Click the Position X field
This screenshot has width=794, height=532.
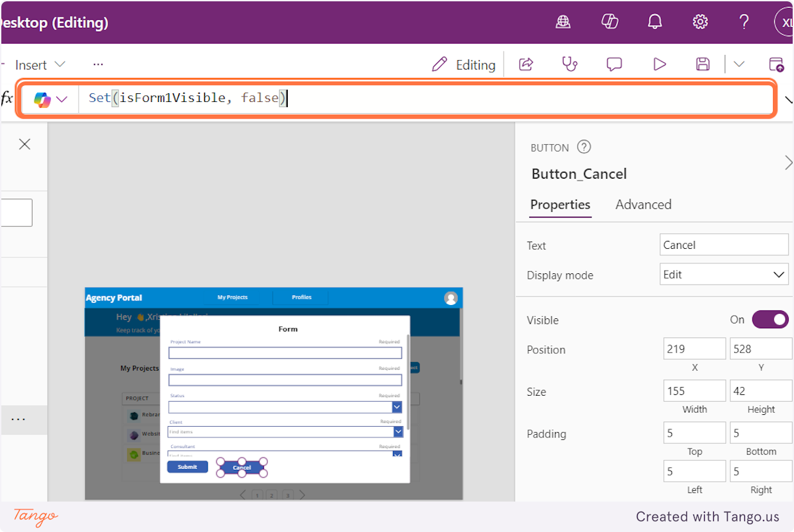click(x=695, y=349)
